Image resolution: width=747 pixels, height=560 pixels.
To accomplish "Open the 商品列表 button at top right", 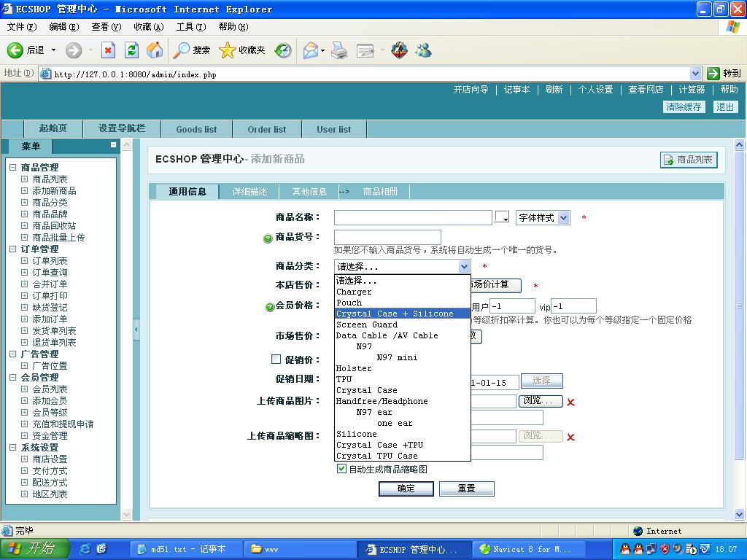I will tap(689, 160).
